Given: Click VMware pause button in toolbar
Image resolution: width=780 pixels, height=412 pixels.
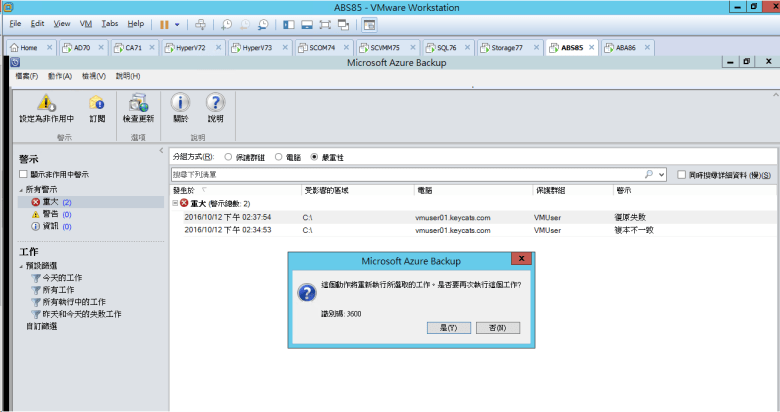Looking at the screenshot, I should coord(164,23).
